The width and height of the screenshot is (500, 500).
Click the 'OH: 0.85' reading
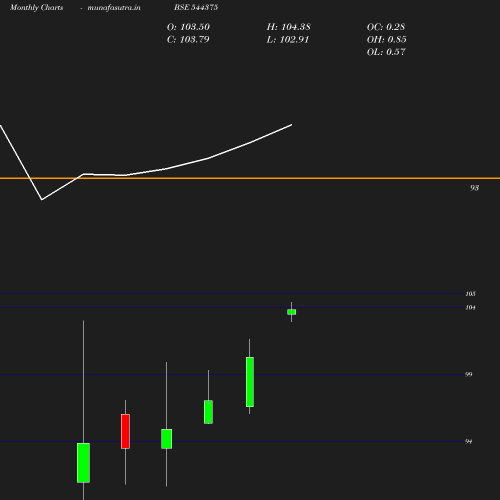point(387,40)
